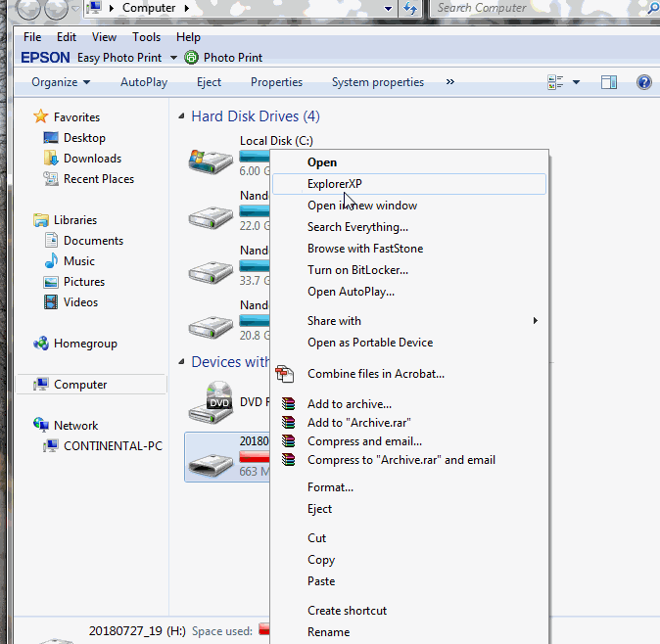The image size is (660, 644).
Task: Choose Search Everything... menu entry
Action: [x=409, y=227]
